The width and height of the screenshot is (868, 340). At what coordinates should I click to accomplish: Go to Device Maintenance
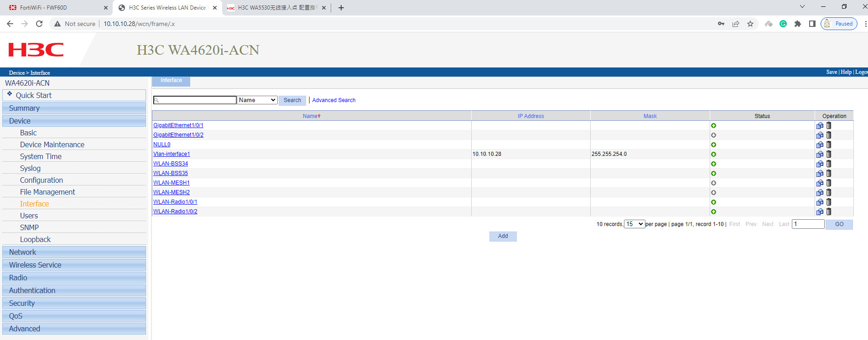point(52,144)
